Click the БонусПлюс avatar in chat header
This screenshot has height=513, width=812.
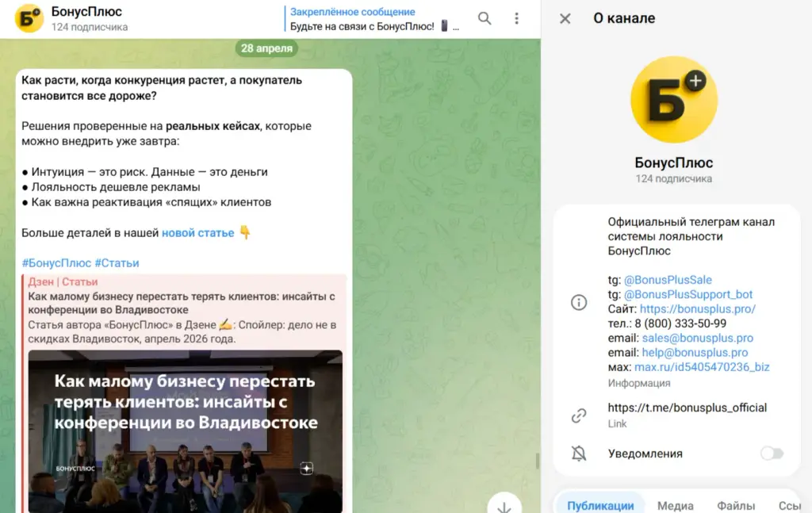[x=29, y=19]
